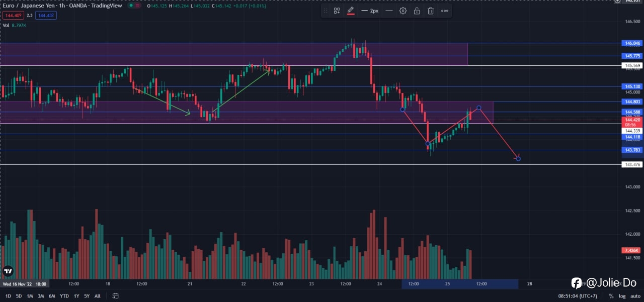Click the buy price 144.432 button
Screen dimensions: 644x302
click(45, 16)
